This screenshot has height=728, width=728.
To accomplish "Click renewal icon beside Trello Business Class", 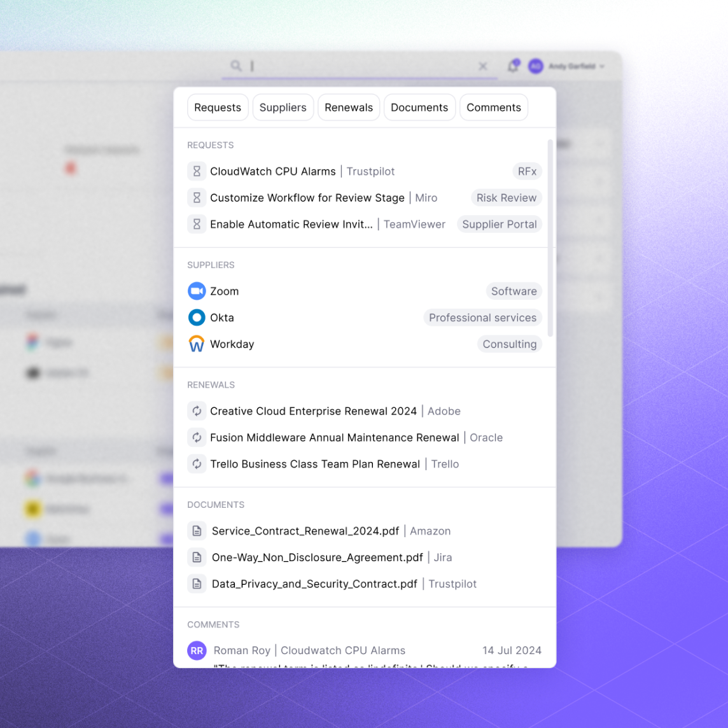I will 197,464.
